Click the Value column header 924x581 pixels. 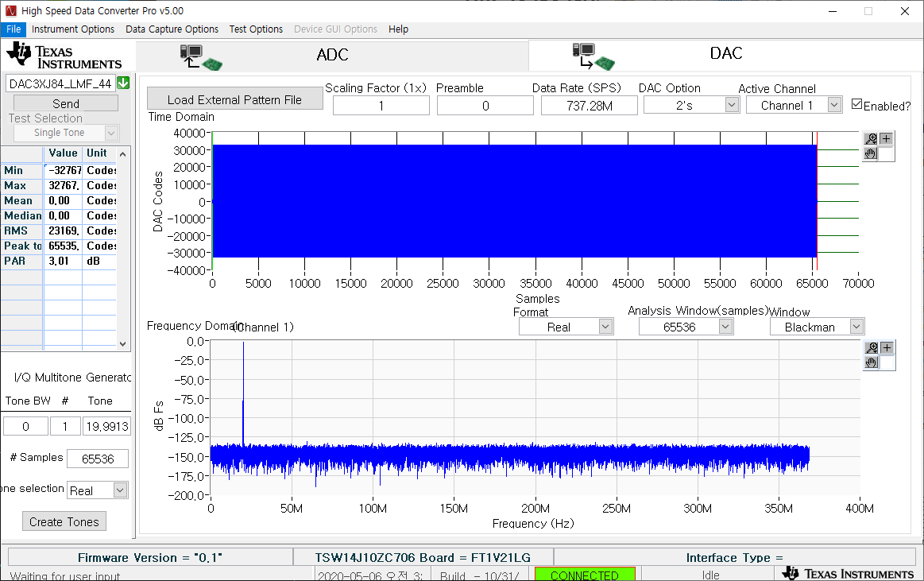pyautogui.click(x=63, y=153)
